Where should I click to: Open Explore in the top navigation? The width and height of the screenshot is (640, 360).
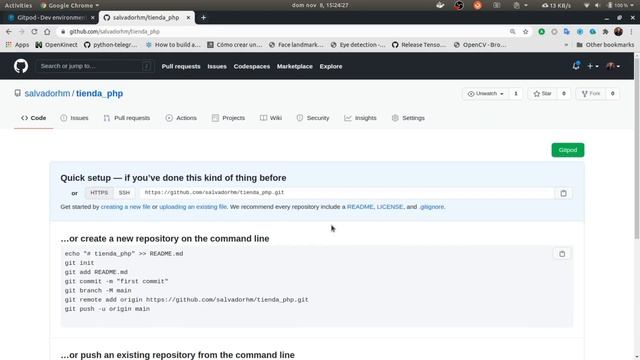[331, 66]
